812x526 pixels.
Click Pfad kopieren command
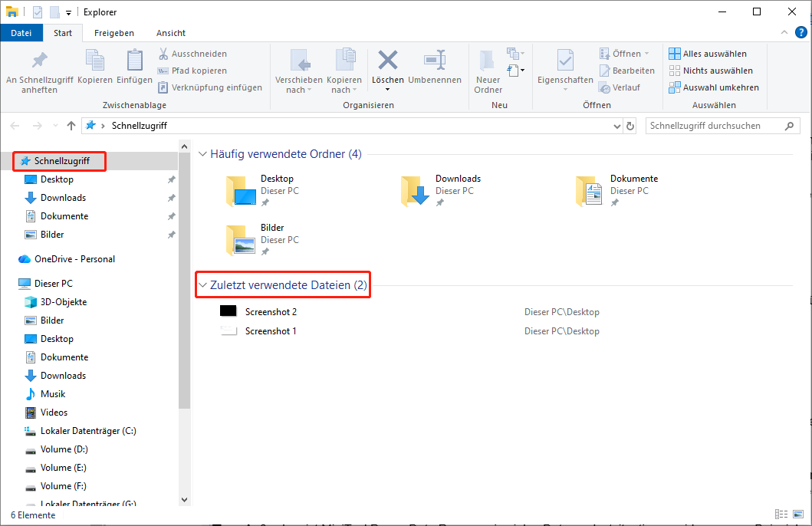(192, 71)
